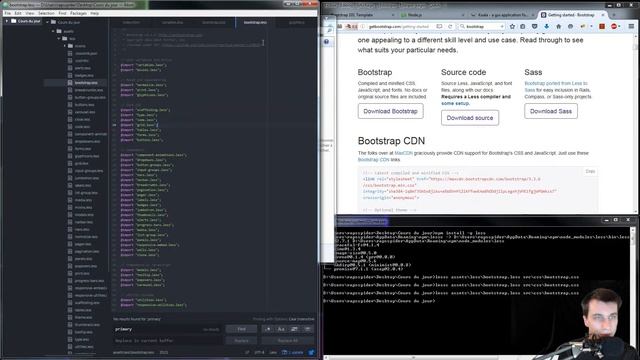Open the Adblock Plus dropdown arrow

tap(619, 27)
